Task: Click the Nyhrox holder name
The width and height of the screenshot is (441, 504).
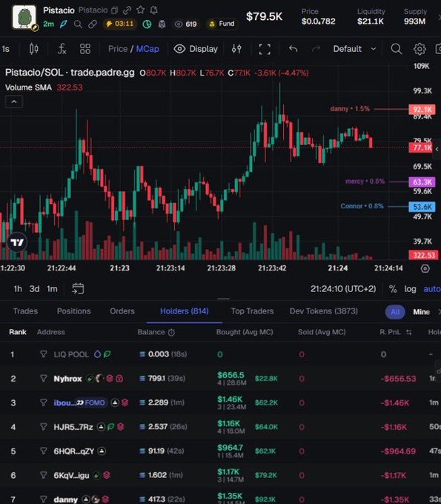Action: pyautogui.click(x=68, y=379)
